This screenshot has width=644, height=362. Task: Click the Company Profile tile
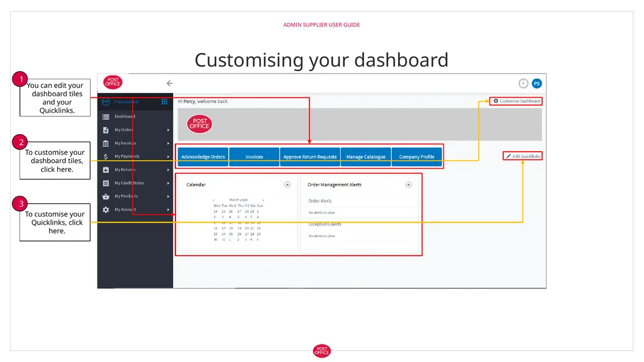click(x=417, y=157)
